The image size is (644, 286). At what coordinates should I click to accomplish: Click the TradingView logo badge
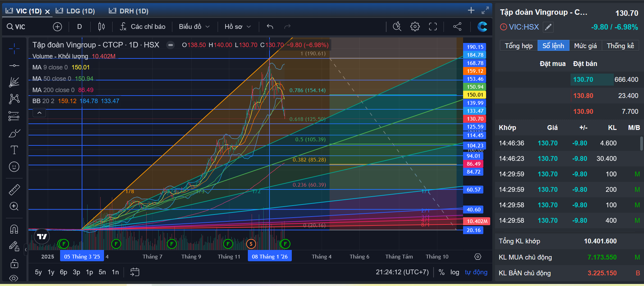point(42,236)
